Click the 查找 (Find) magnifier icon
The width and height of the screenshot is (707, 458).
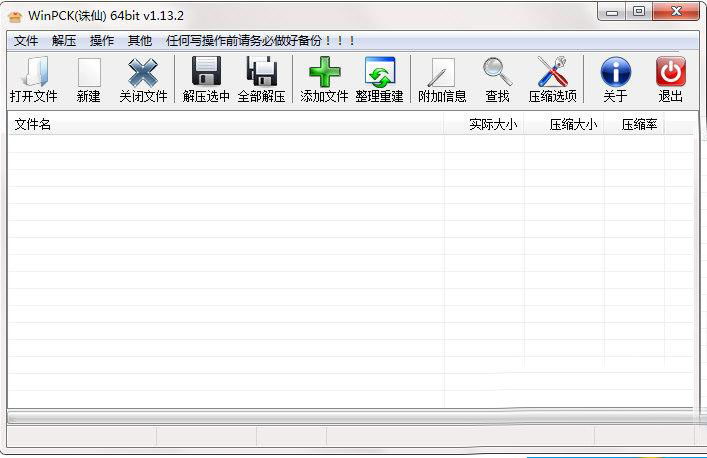click(497, 72)
